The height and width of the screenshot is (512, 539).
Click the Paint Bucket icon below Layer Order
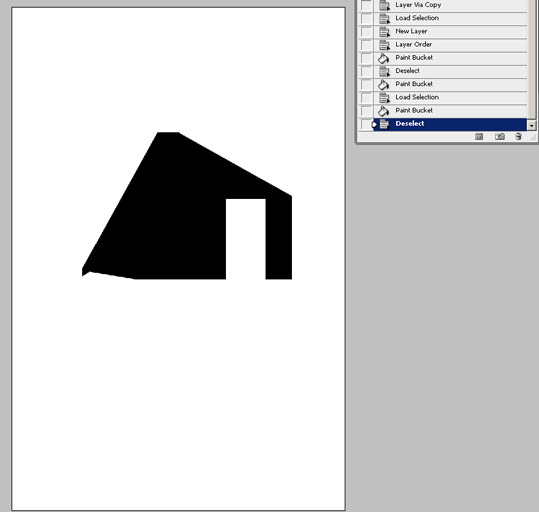[383, 58]
